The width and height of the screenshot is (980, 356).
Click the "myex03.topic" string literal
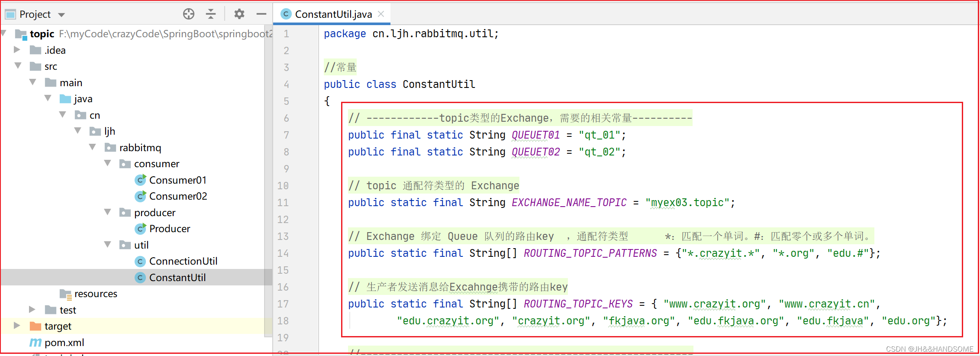coord(688,203)
